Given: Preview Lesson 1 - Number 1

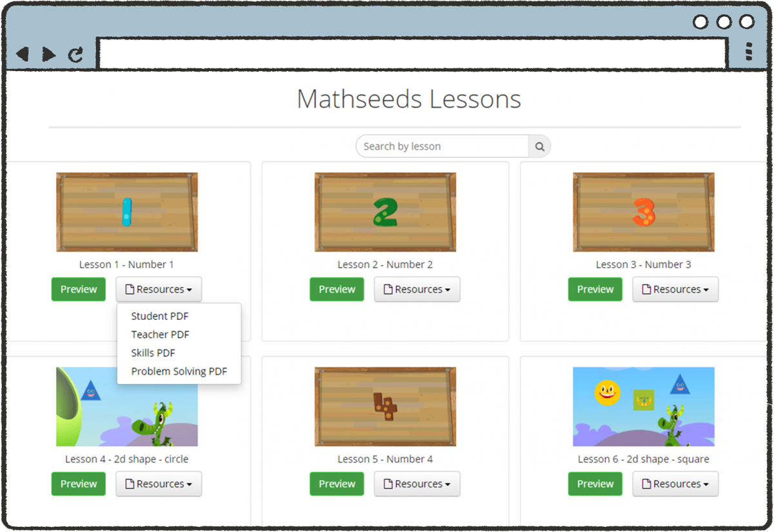Looking at the screenshot, I should point(79,290).
